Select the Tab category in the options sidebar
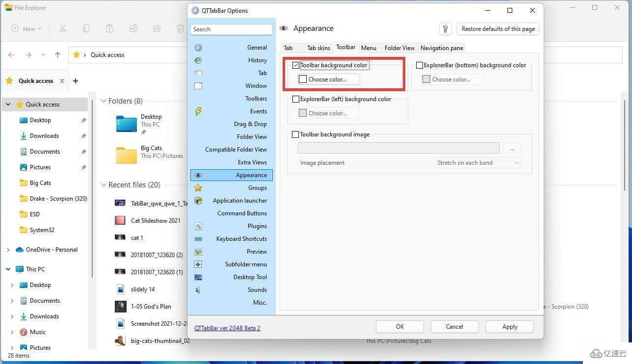 [x=232, y=73]
